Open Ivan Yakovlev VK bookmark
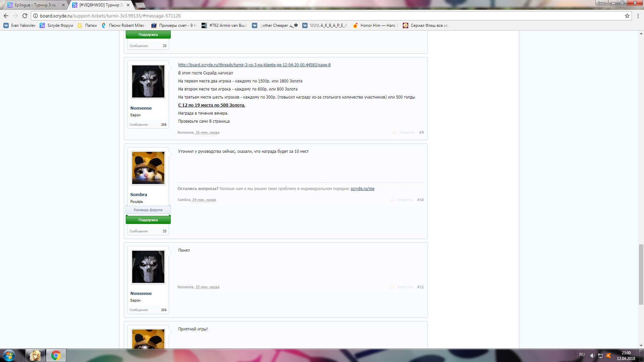The image size is (644, 362). (19, 25)
